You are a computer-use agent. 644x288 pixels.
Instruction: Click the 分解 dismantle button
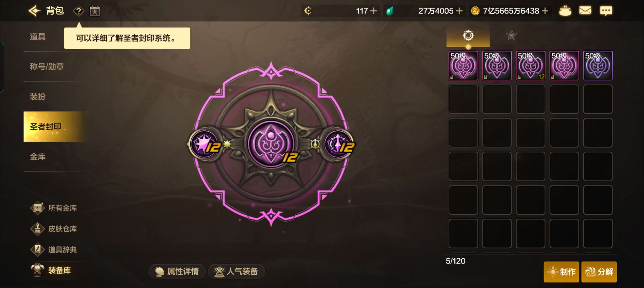[599, 272]
